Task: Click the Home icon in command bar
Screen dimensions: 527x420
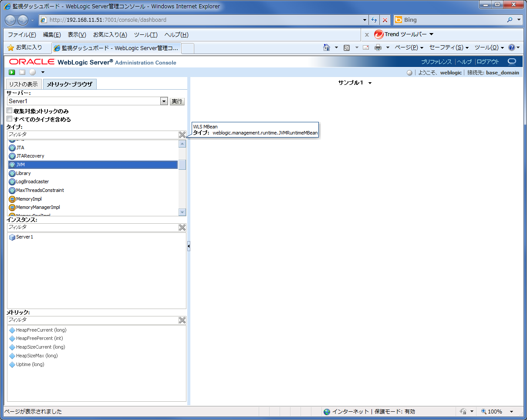Action: pos(327,47)
